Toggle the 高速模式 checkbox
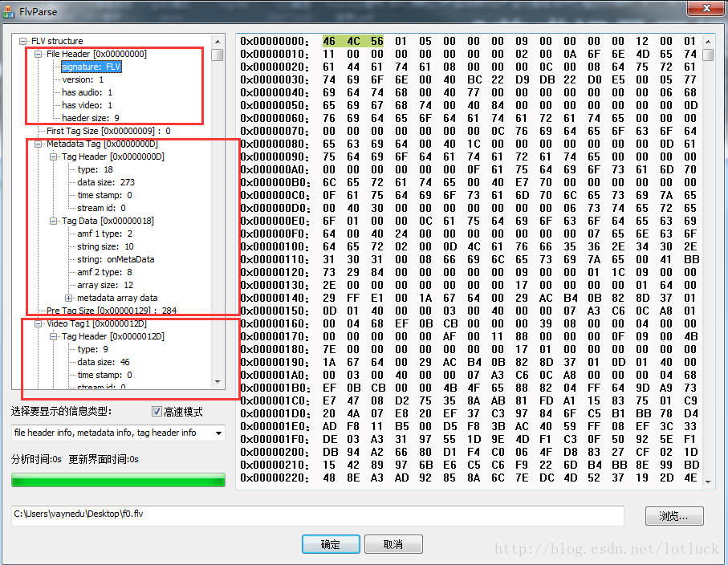This screenshot has width=728, height=565. (157, 412)
